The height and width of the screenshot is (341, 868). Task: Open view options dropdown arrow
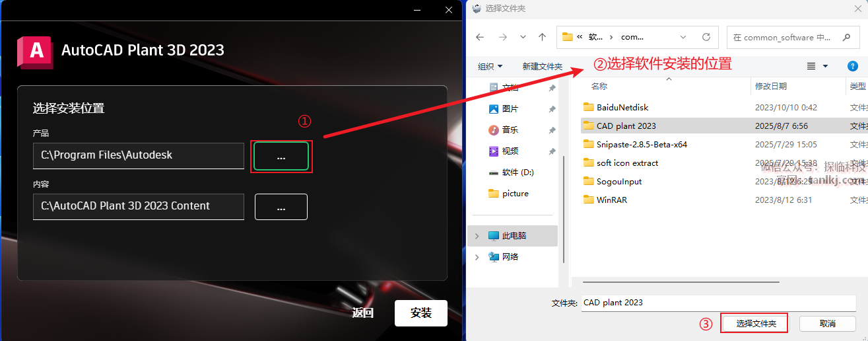[x=825, y=66]
